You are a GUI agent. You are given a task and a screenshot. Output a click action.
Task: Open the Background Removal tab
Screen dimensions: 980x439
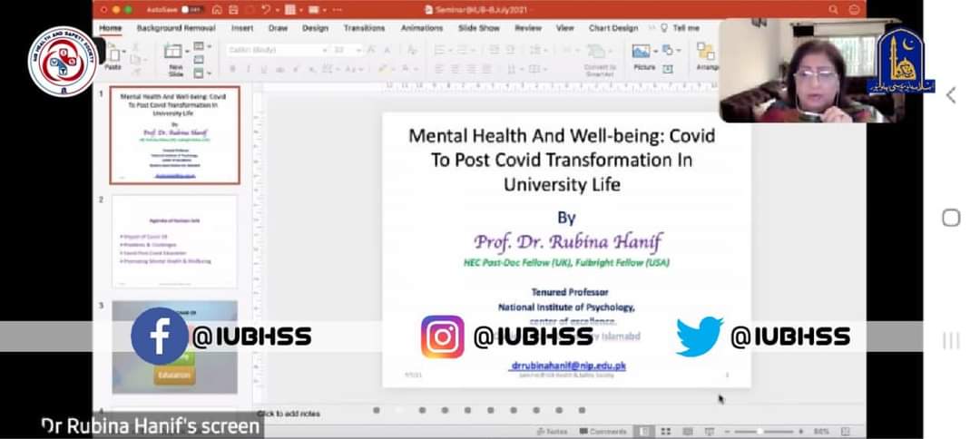pyautogui.click(x=176, y=28)
